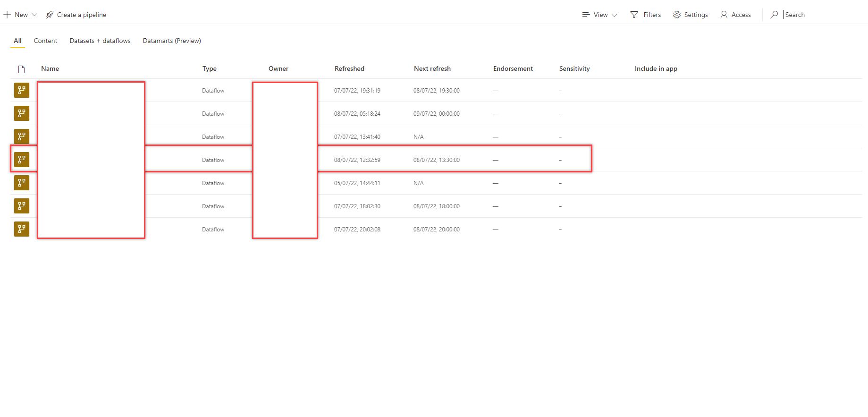Sort by the Type column header
The image size is (868, 417).
point(210,68)
